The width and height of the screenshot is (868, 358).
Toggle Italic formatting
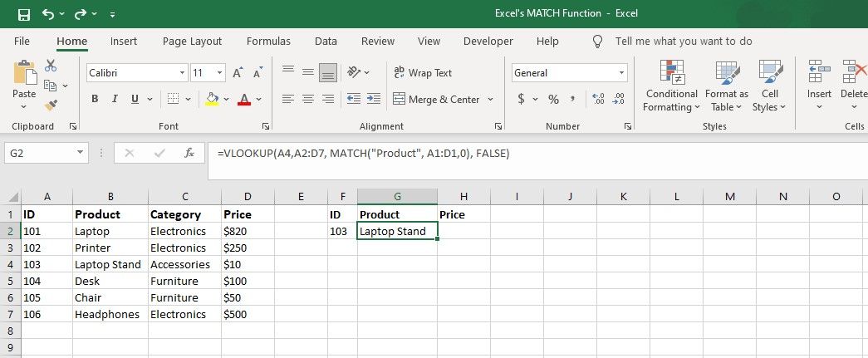(x=115, y=99)
